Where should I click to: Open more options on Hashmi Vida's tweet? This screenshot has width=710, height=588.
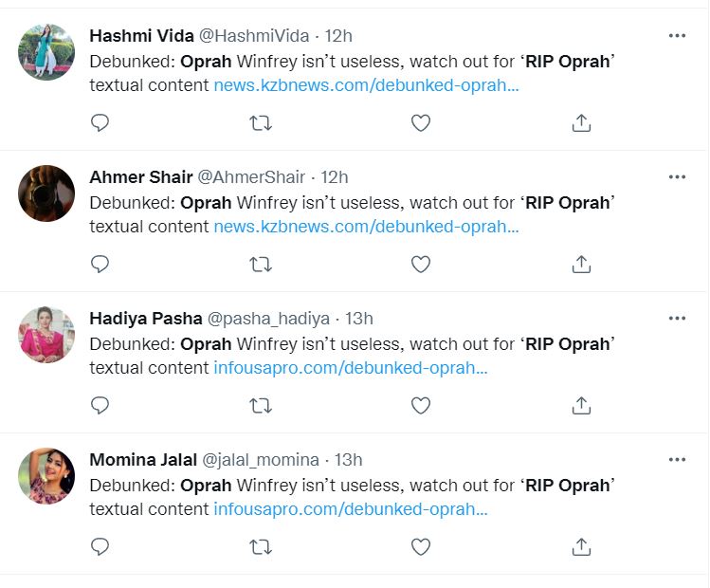(x=677, y=36)
